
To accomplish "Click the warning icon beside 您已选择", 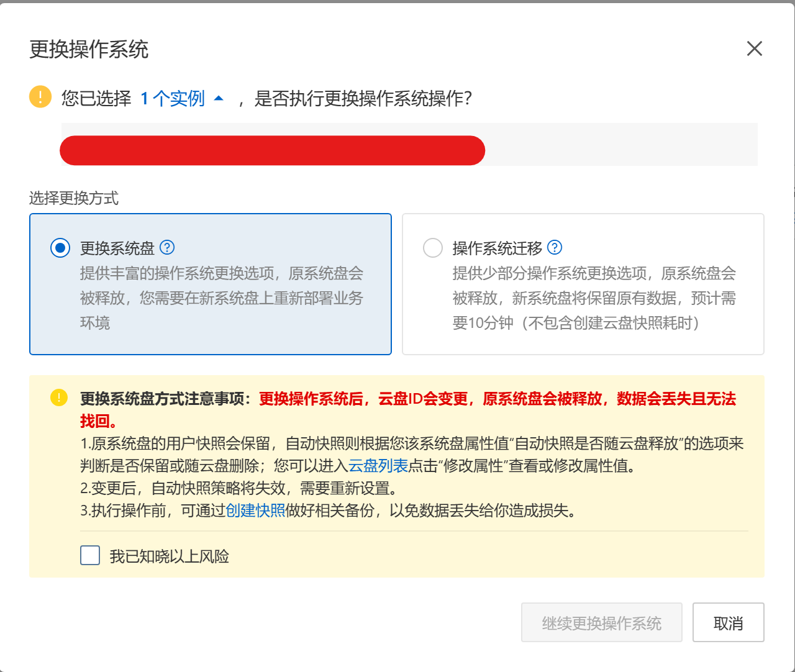I will [40, 97].
